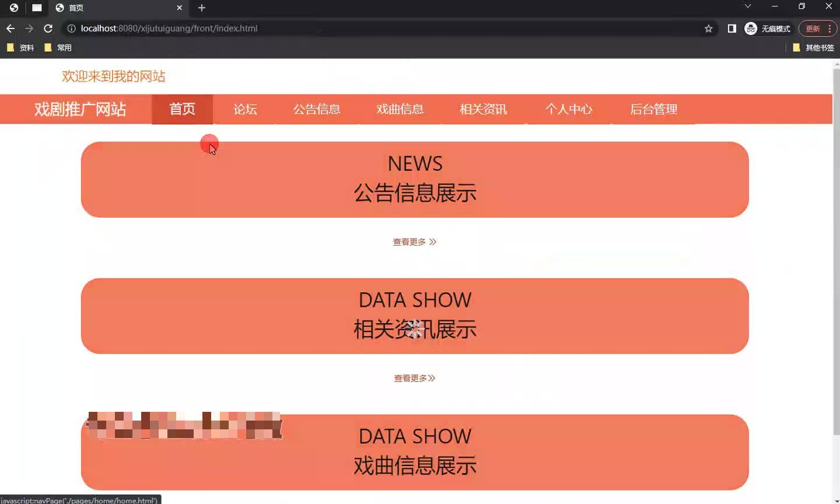Click the incognito profile icon
840x504 pixels.
750,28
